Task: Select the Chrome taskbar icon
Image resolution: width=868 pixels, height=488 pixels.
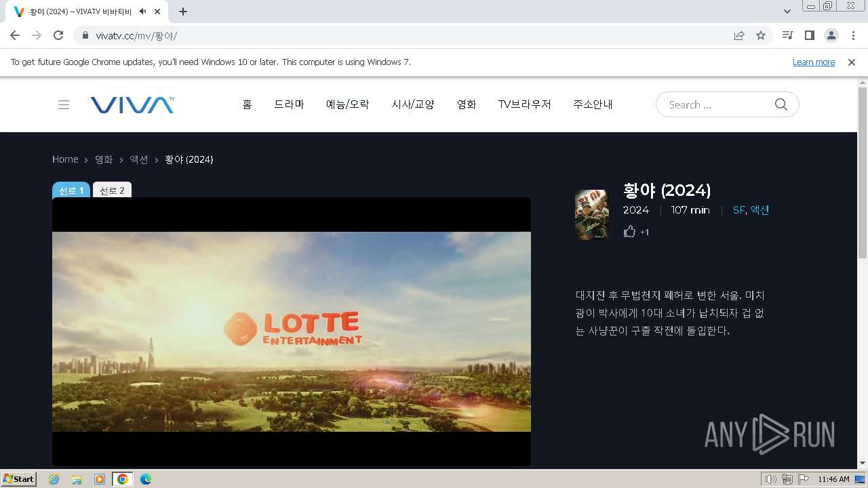Action: (x=123, y=479)
